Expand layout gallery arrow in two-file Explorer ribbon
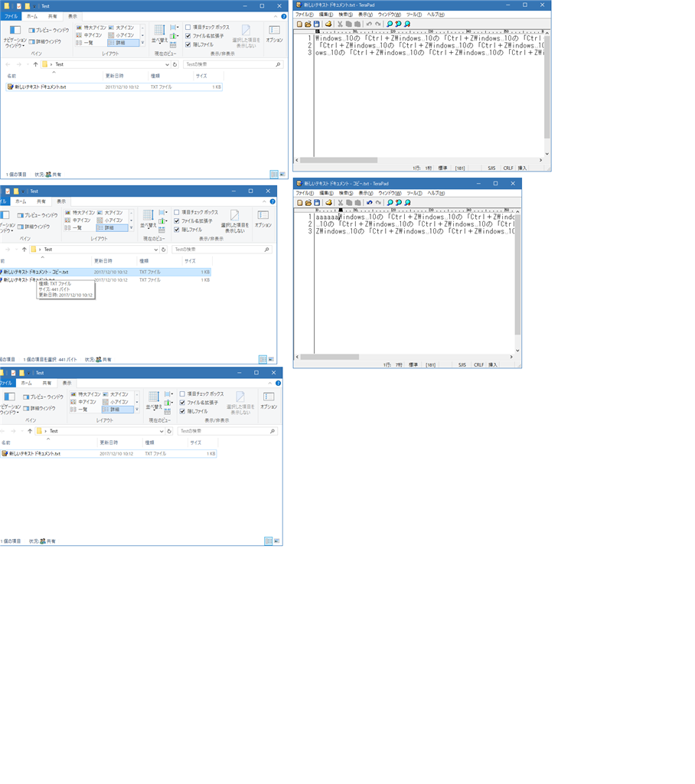 [x=131, y=228]
